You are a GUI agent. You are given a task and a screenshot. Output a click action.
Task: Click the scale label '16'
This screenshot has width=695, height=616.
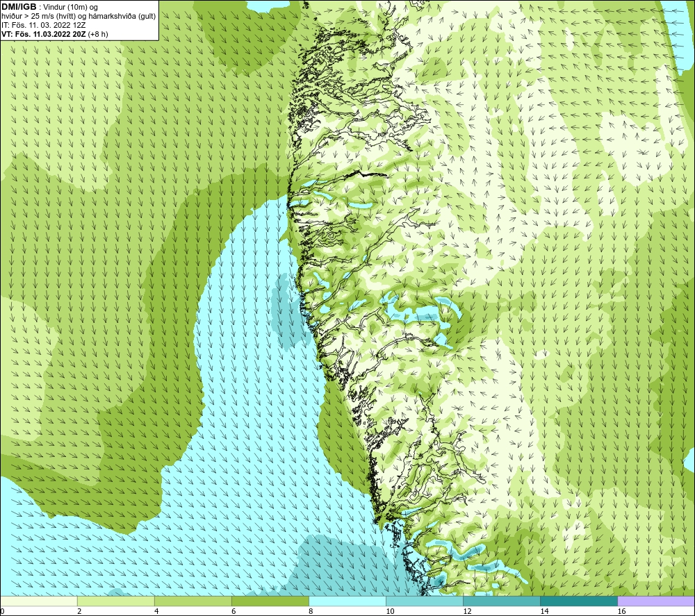point(621,612)
